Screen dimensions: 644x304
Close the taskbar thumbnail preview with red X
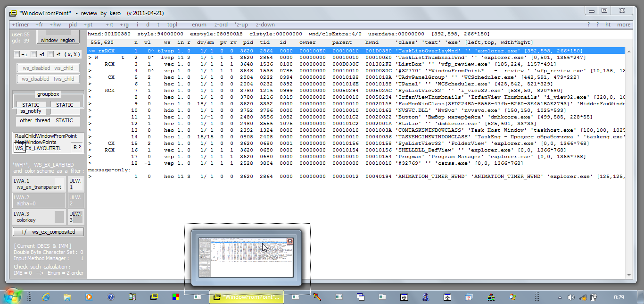point(290,241)
